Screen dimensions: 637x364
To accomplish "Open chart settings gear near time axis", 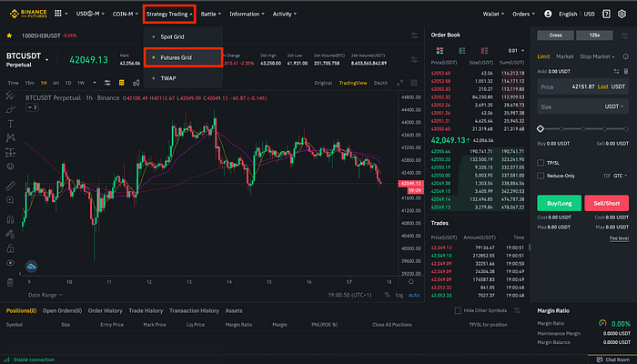I will pos(411,281).
